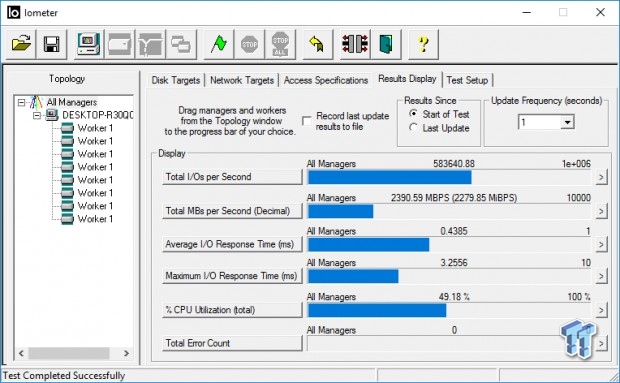Click Maximum I/O Response Time (ms) button
This screenshot has height=383, width=620.
tap(232, 276)
